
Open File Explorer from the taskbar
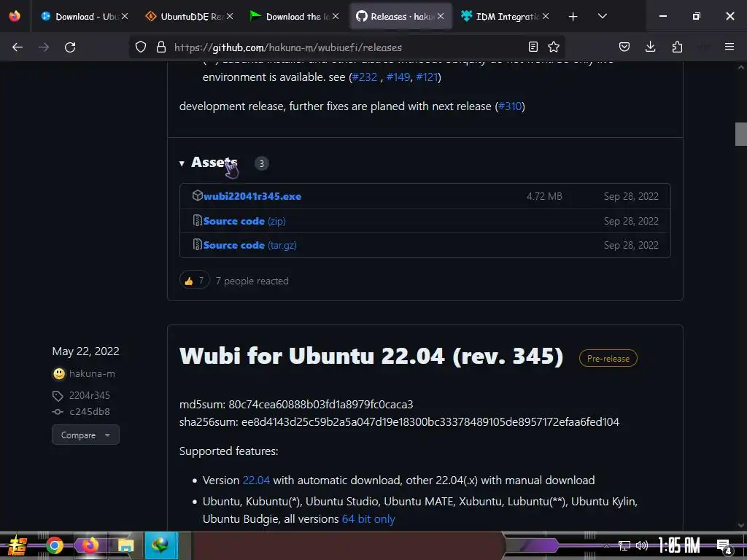125,545
